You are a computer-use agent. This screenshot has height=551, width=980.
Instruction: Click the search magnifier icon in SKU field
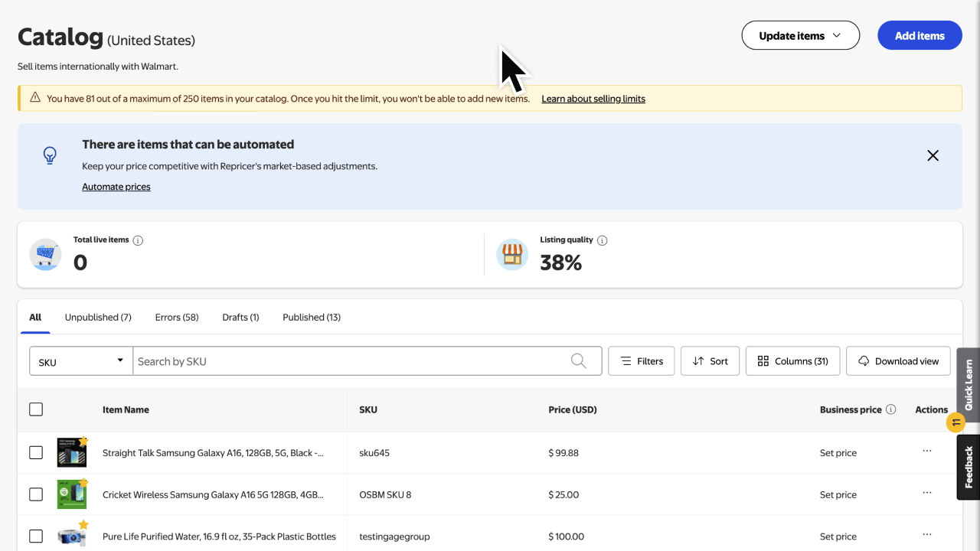pos(579,361)
